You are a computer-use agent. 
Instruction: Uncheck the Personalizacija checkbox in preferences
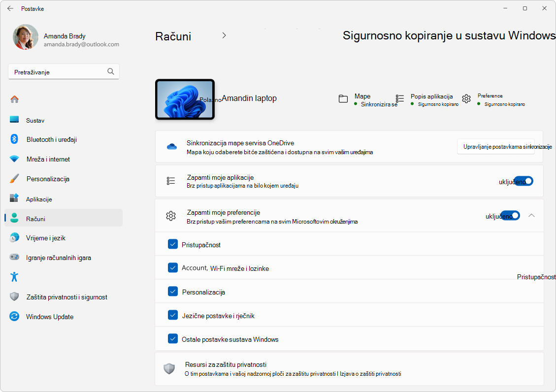(173, 292)
